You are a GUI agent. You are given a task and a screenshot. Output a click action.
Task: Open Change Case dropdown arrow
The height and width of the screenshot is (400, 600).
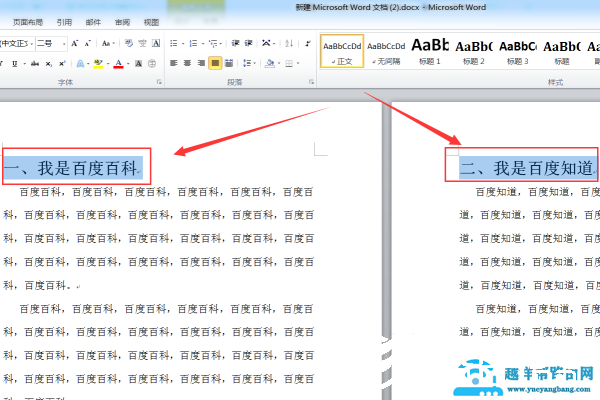point(114,44)
